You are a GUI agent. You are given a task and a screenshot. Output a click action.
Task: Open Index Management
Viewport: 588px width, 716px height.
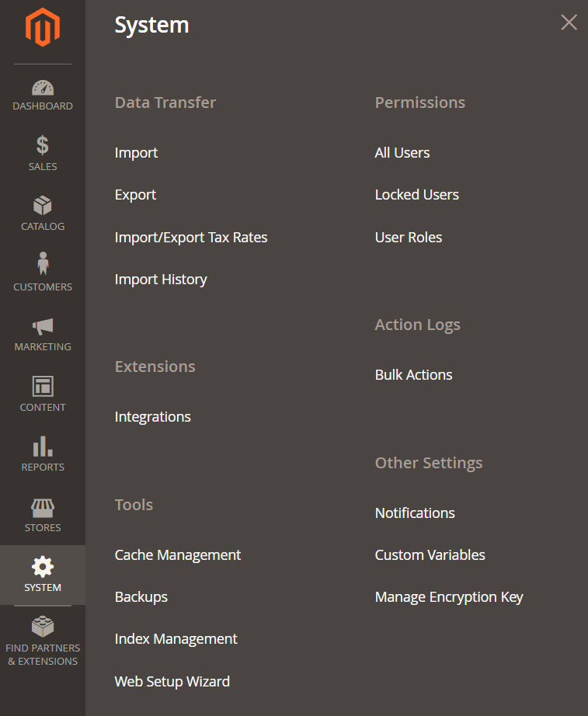coord(176,639)
